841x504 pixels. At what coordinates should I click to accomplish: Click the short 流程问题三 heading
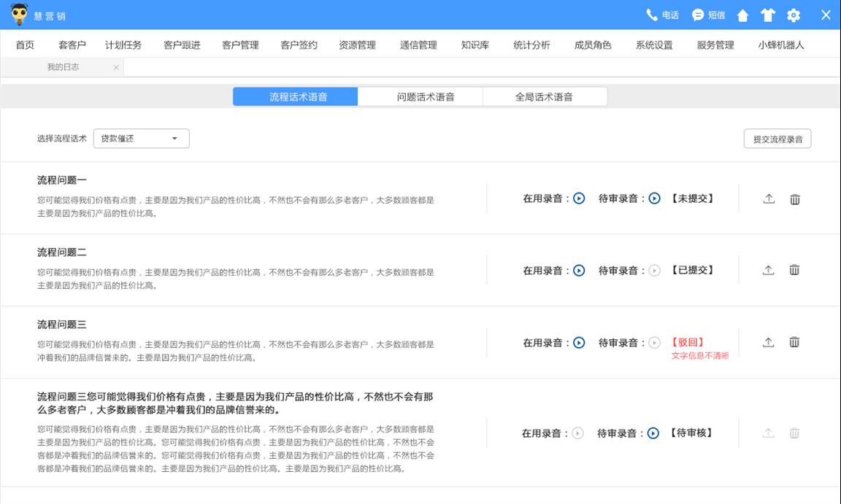pyautogui.click(x=61, y=325)
